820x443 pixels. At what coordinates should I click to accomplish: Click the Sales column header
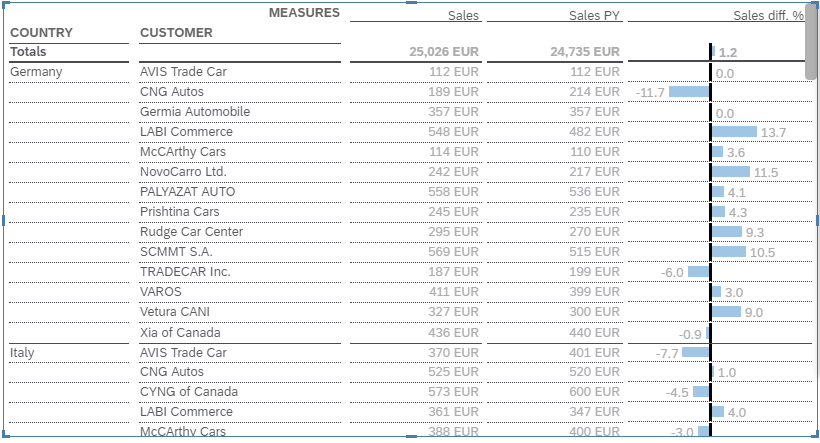[x=464, y=16]
